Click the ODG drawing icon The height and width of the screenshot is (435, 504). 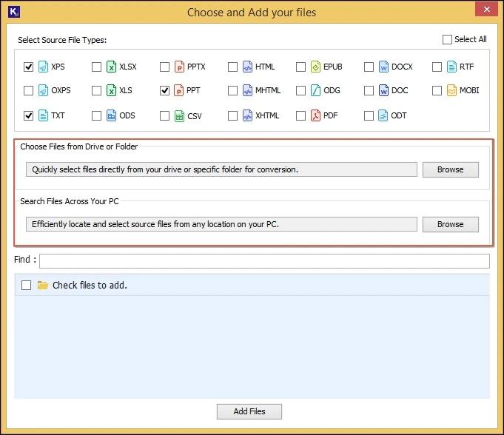(x=315, y=90)
